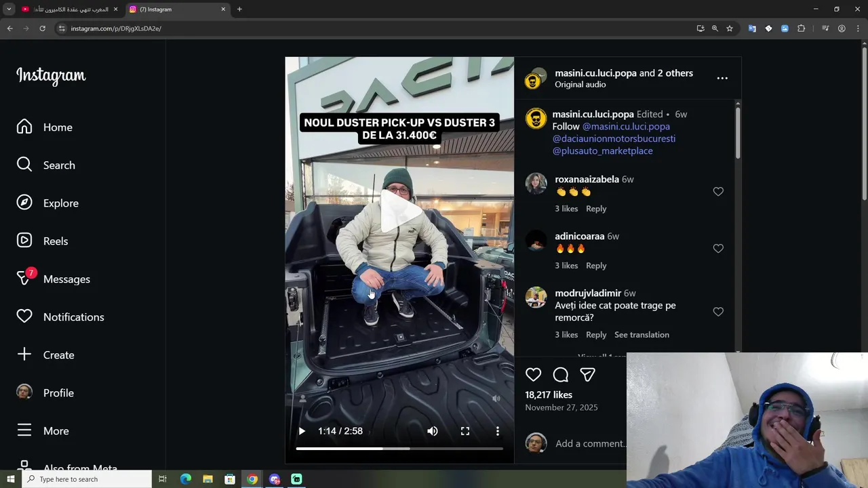This screenshot has height=488, width=868.
Task: Open Profile in the sidebar
Action: 45,393
